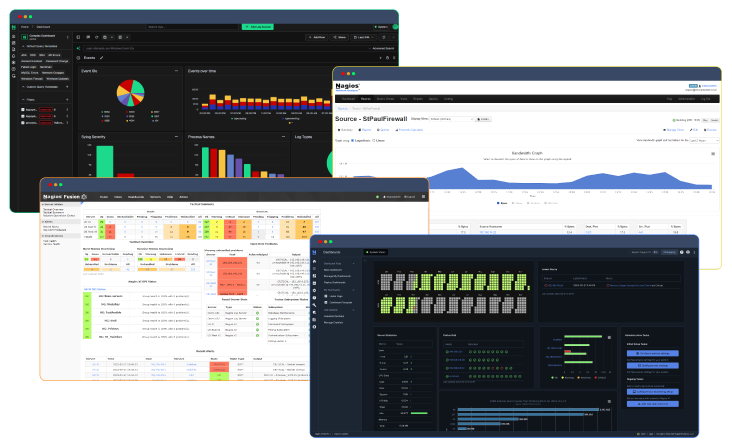Open Dashboards menu in Nagios Fusion
Image resolution: width=732 pixels, height=448 pixels.
136,197
